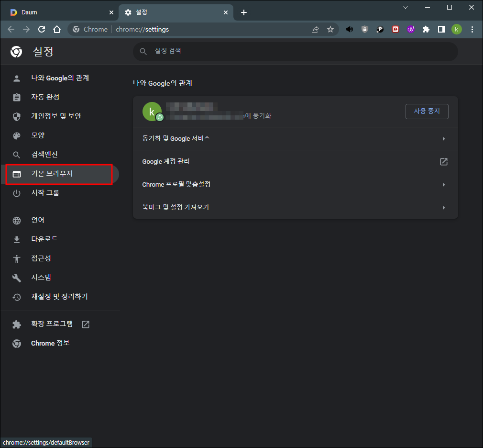Click the 설정 검색 search field
The height and width of the screenshot is (448, 483).
pyautogui.click(x=295, y=51)
